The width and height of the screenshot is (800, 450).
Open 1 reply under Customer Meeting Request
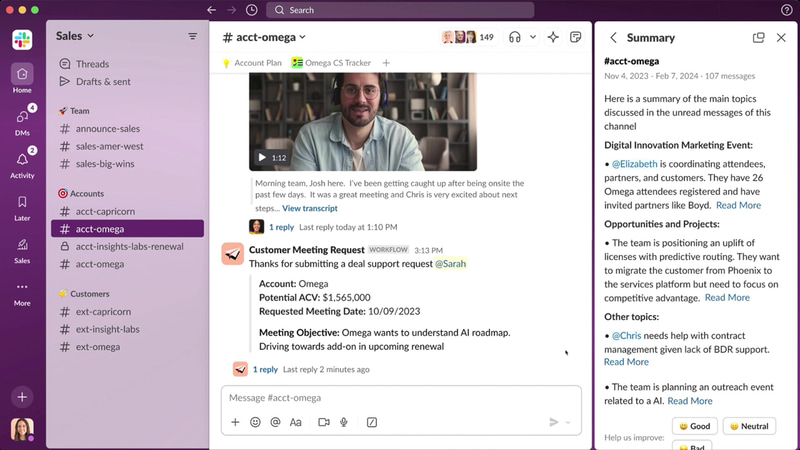click(x=265, y=369)
